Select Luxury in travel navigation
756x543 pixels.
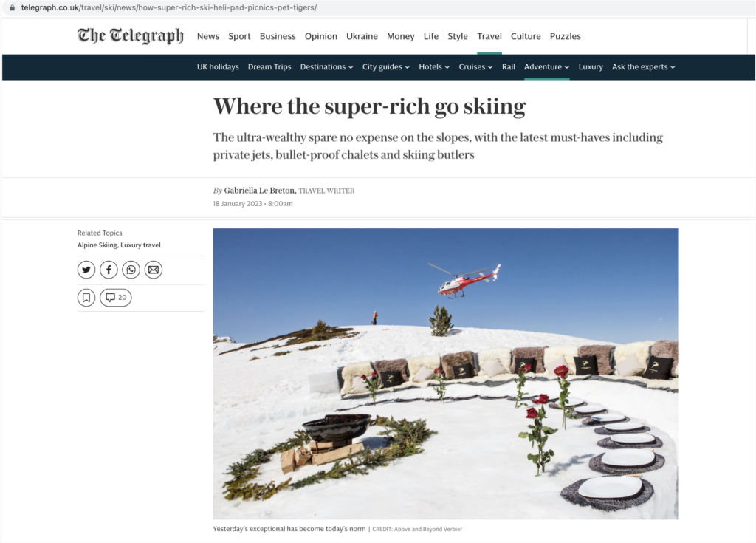pos(591,67)
